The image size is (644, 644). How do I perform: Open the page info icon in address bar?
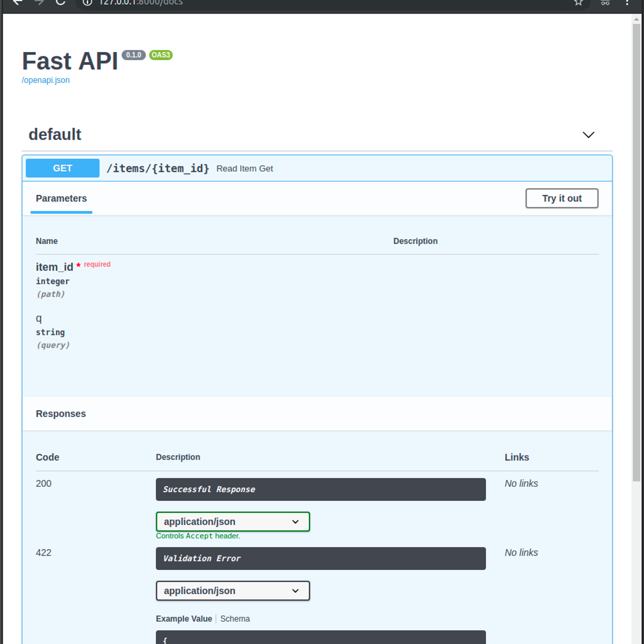87,3
